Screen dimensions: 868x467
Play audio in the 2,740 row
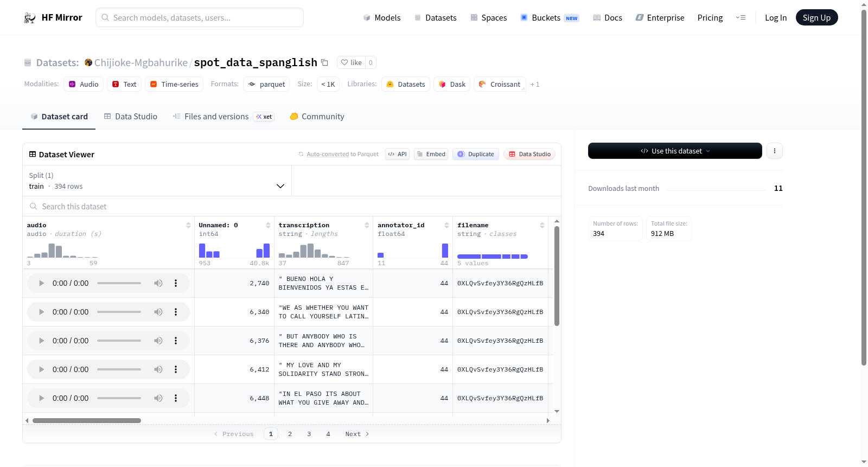click(x=41, y=283)
